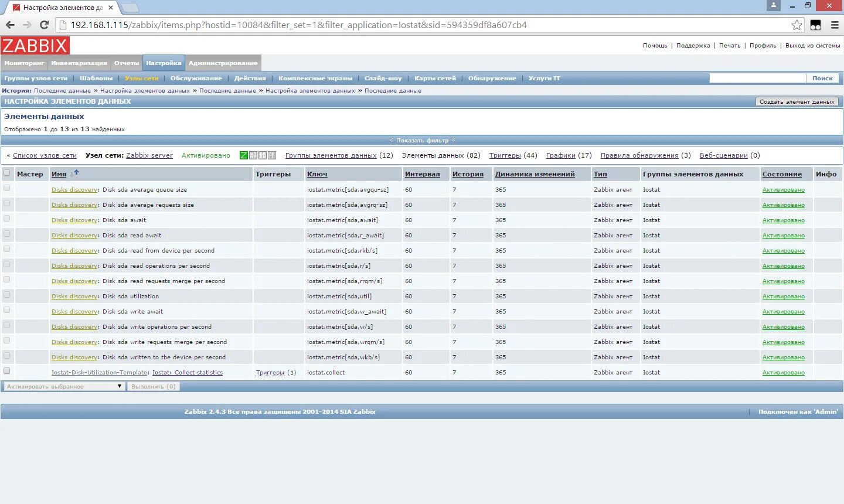Click Последние данные in history breadcrumb end

[393, 91]
